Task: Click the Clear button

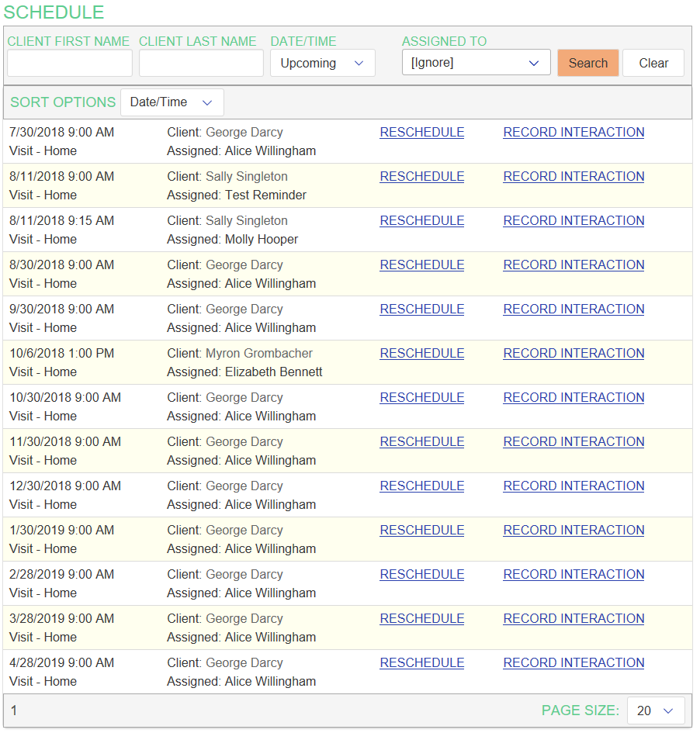Action: tap(653, 64)
